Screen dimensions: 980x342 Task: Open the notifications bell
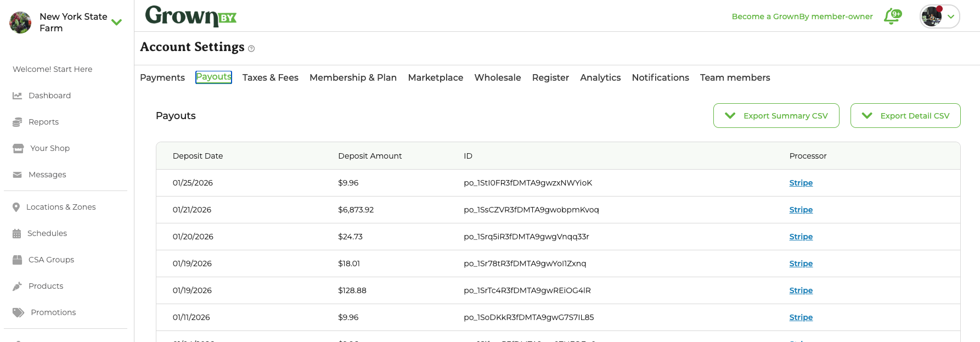click(x=892, y=16)
